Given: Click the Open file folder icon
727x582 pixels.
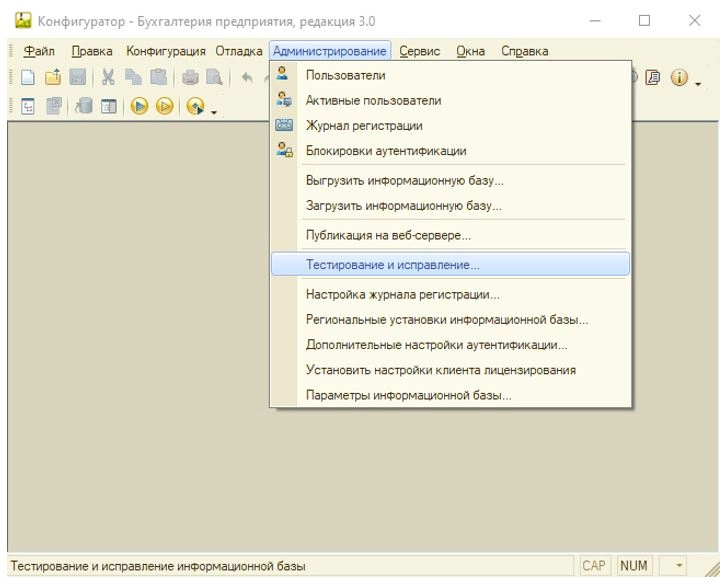Looking at the screenshot, I should pos(53,77).
